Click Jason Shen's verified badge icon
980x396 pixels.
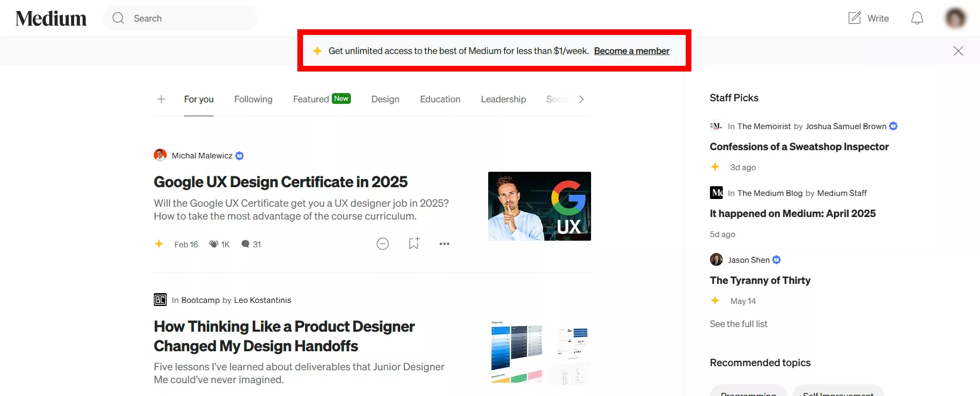pyautogui.click(x=776, y=260)
